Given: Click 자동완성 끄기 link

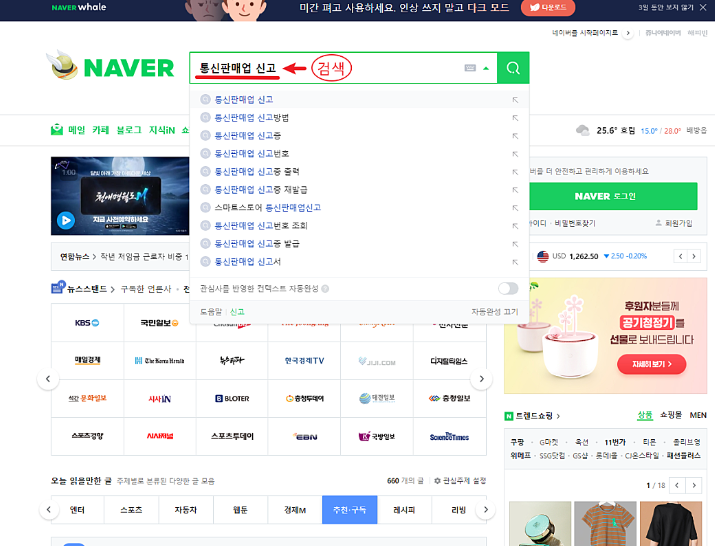Looking at the screenshot, I should point(495,312).
